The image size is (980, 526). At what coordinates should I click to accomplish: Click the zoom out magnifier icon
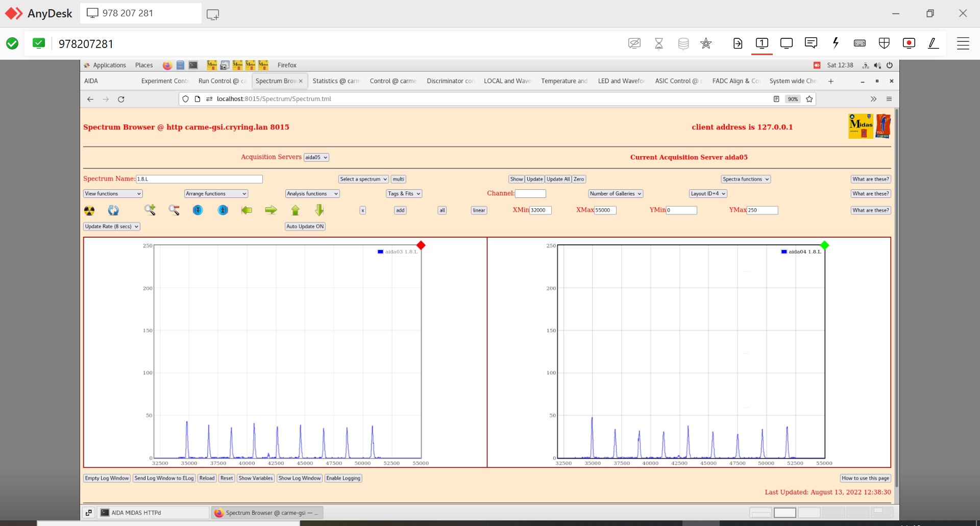tap(174, 210)
